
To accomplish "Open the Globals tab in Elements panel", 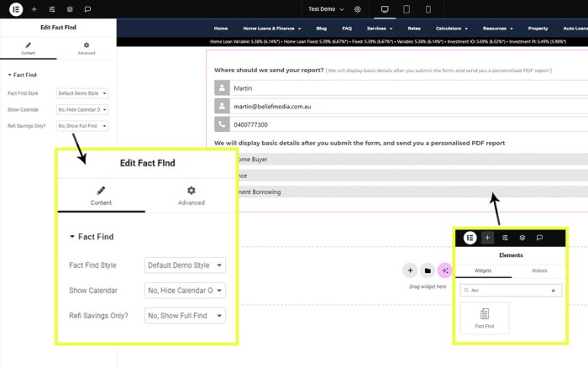I will click(x=539, y=270).
